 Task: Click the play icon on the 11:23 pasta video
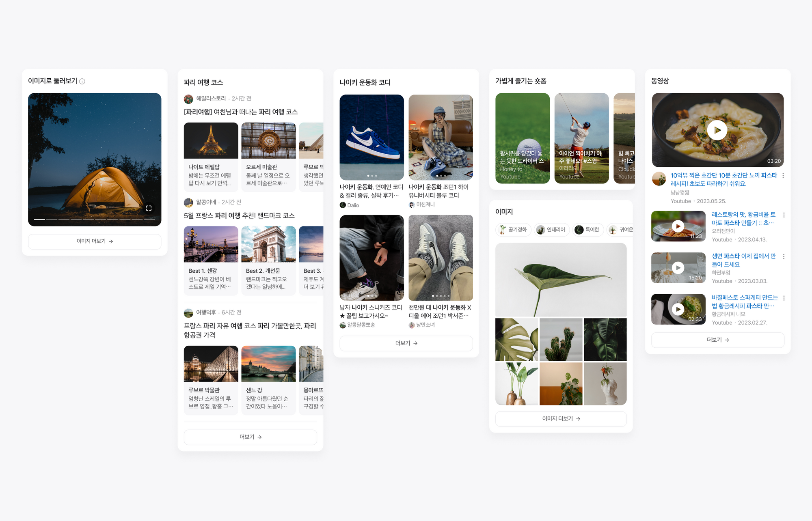coord(678,226)
